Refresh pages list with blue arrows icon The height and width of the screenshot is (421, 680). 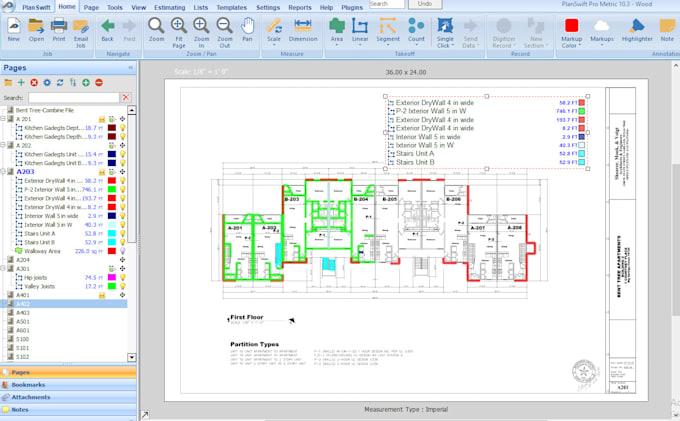coord(60,82)
